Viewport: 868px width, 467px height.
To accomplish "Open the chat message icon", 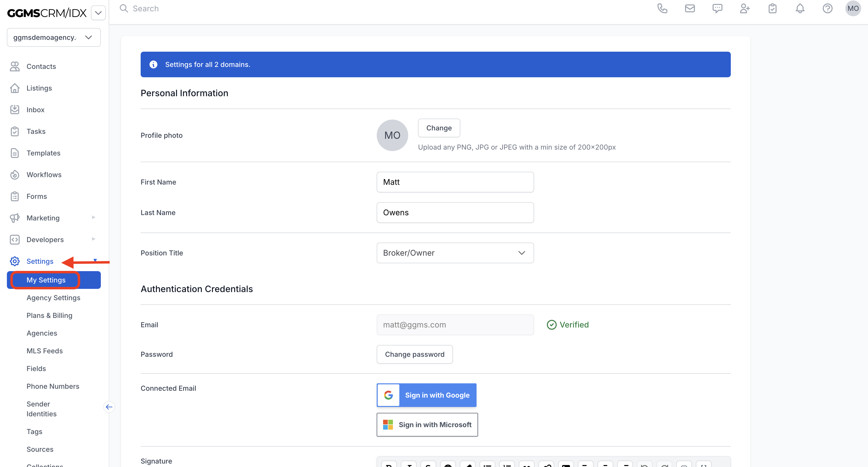I will (x=717, y=8).
